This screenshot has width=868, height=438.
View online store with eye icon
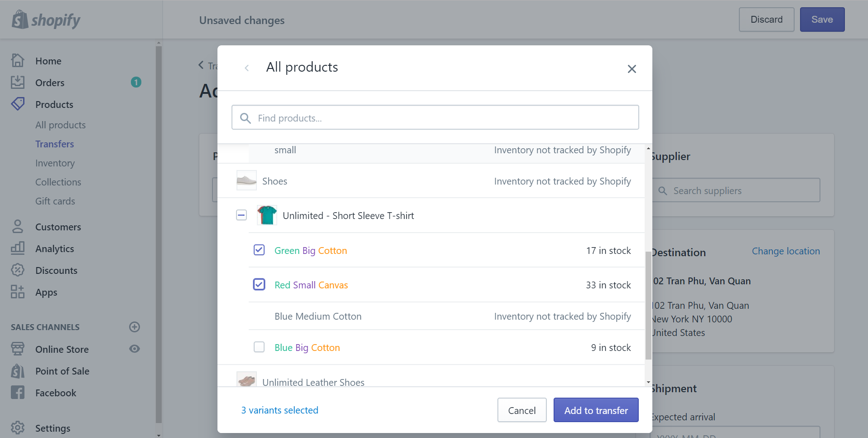[x=135, y=349]
